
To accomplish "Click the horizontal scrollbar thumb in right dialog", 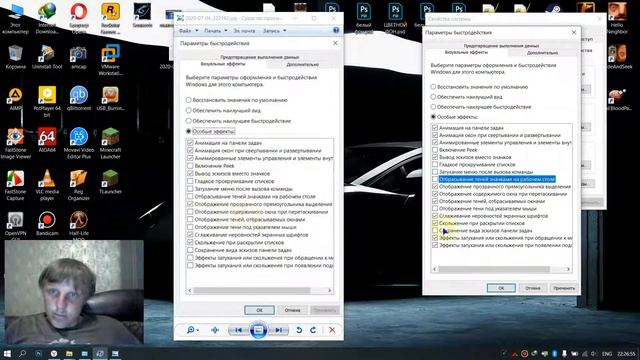I will coord(494,269).
